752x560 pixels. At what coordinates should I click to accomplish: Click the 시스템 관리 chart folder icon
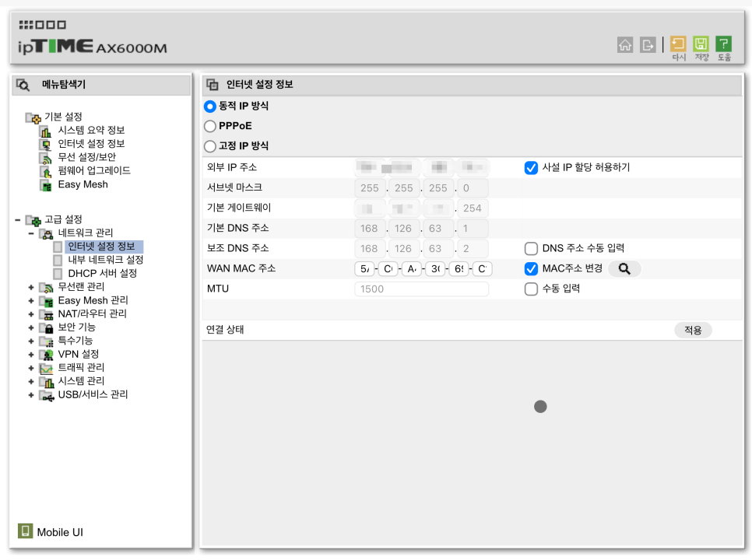(x=46, y=382)
